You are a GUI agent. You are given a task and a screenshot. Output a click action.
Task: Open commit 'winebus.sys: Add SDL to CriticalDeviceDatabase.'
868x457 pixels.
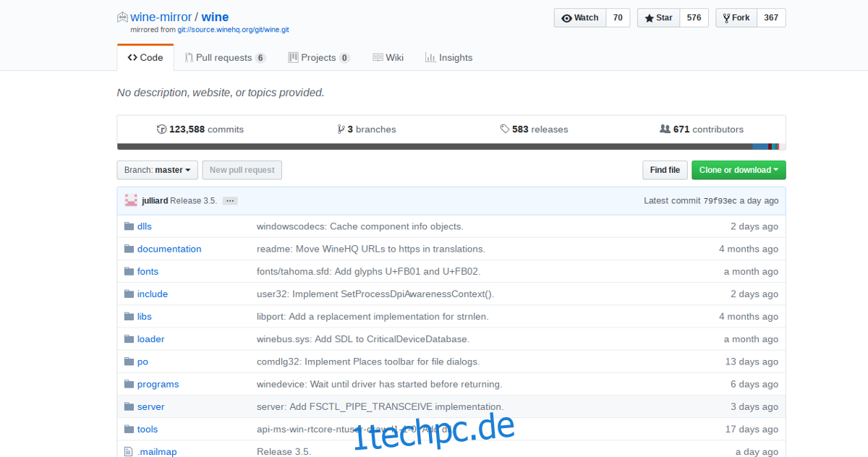[x=363, y=339]
